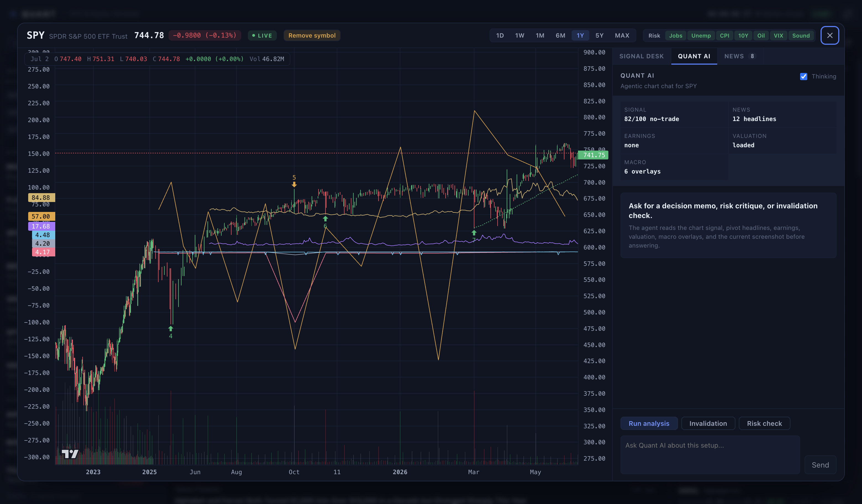Screen dimensions: 862x504
Task: Click the purple 17.68 overlay label
Action: pos(41,226)
